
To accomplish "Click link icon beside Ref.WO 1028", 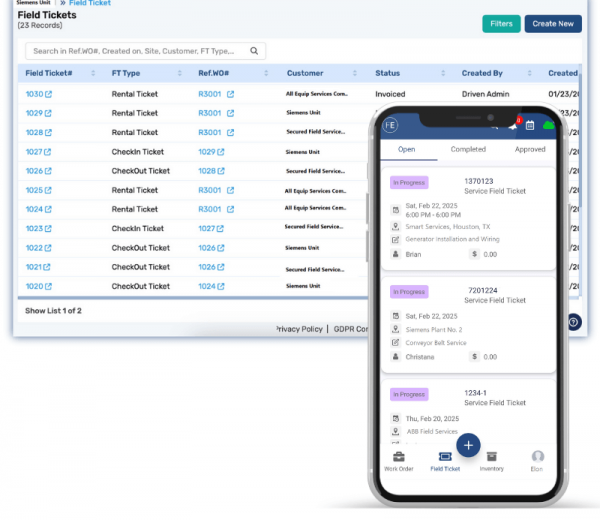I will click(221, 171).
